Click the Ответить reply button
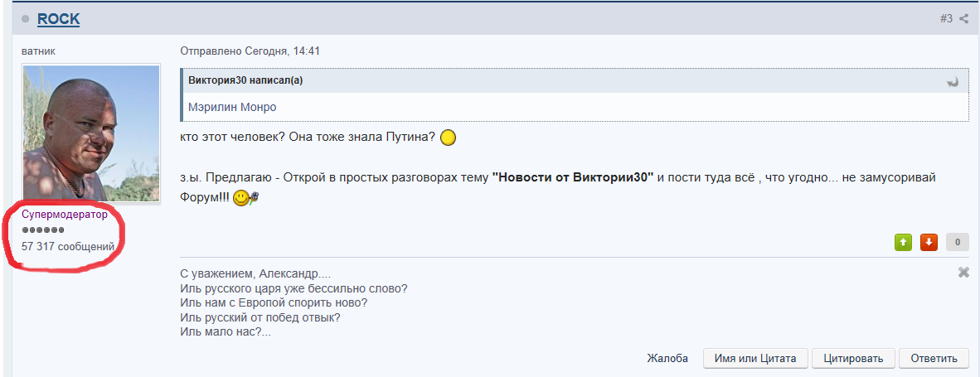980x377 pixels. pos(934,358)
